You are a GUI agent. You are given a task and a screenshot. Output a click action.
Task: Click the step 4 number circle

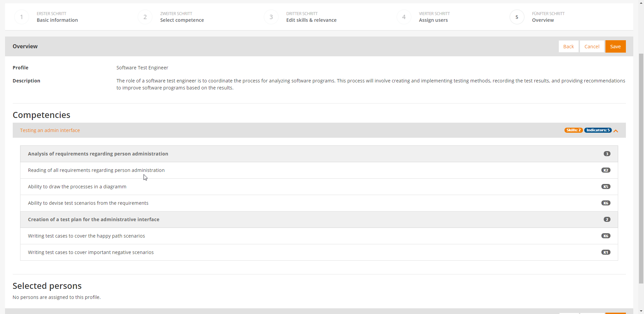click(x=404, y=17)
